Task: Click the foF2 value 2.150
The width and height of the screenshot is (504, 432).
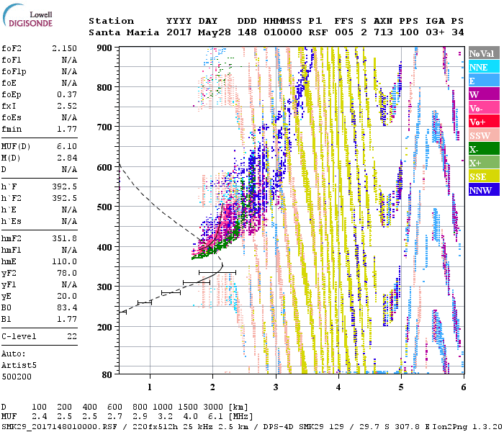Action: [x=64, y=48]
